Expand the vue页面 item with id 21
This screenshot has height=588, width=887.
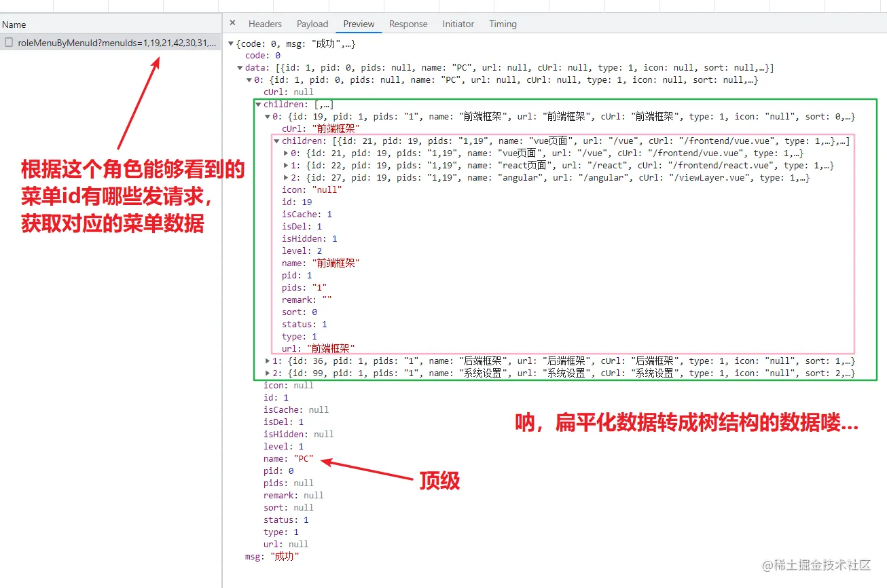(x=285, y=153)
